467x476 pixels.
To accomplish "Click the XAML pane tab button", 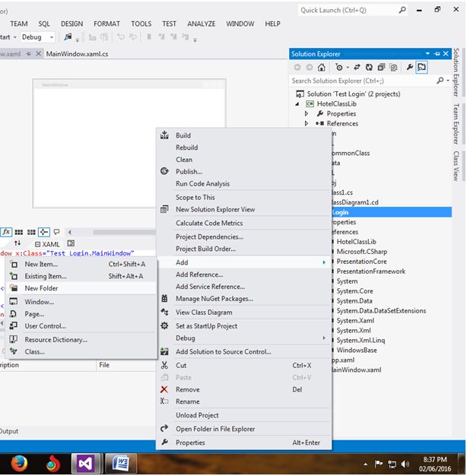I will pyautogui.click(x=47, y=244).
